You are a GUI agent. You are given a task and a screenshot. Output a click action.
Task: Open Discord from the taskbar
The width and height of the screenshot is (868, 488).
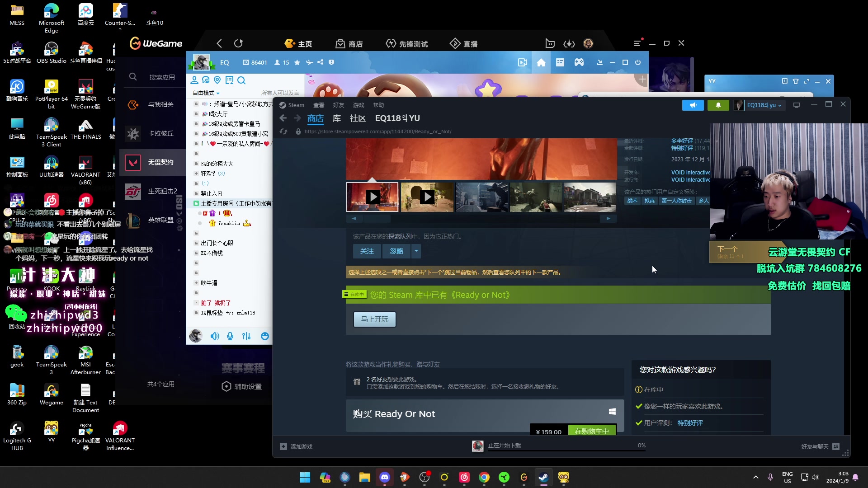click(385, 477)
